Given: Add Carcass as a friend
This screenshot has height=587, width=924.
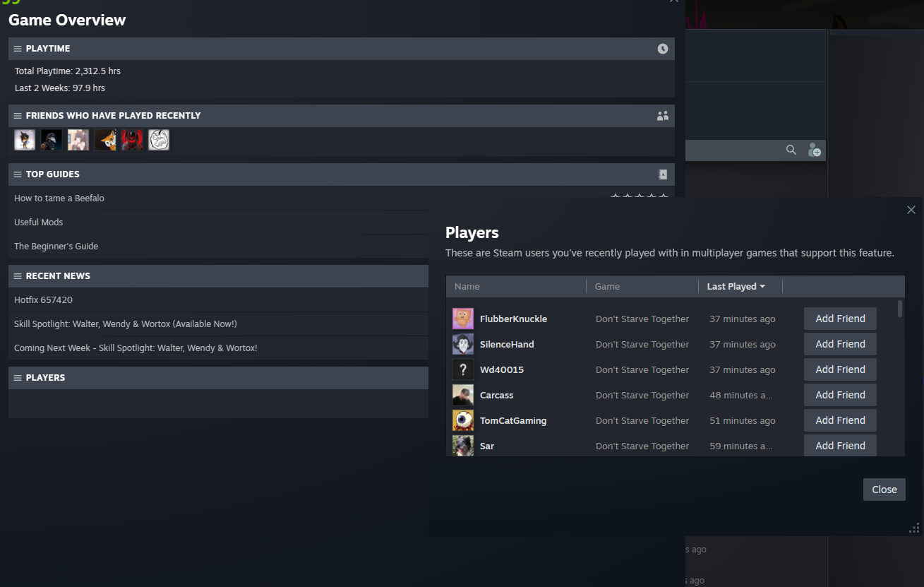Looking at the screenshot, I should pyautogui.click(x=840, y=395).
